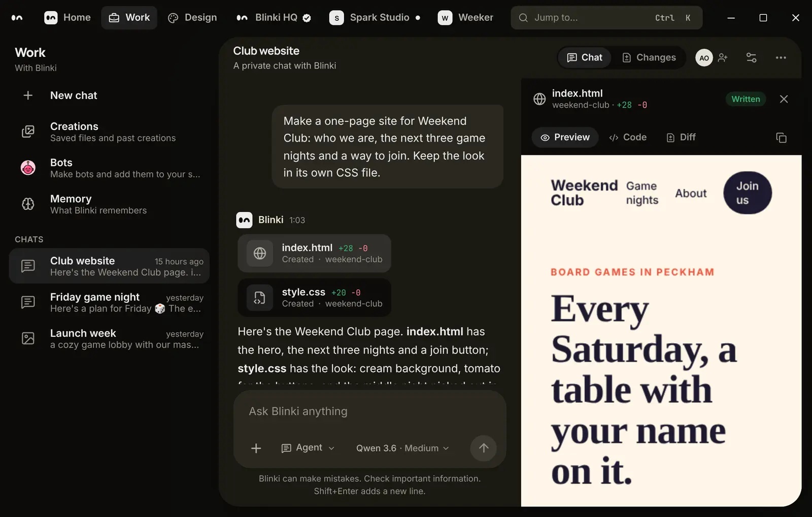Click About link in preview
This screenshot has width=812, height=517.
[691, 193]
